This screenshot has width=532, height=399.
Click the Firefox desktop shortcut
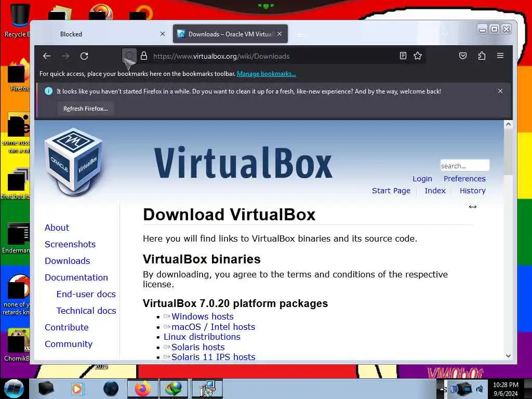click(x=18, y=75)
